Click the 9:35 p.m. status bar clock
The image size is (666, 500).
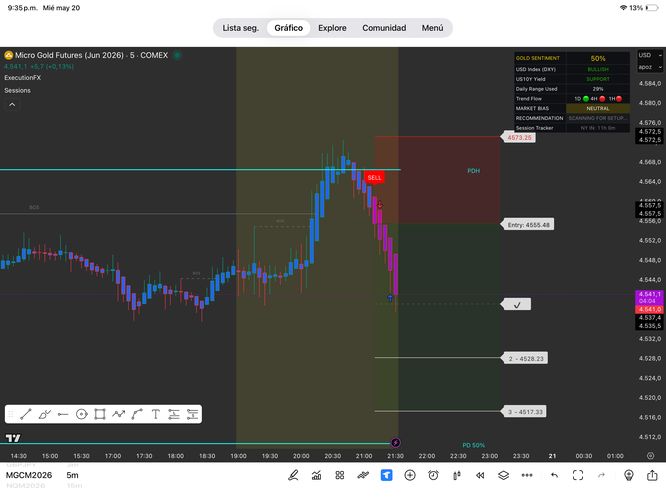coord(23,8)
